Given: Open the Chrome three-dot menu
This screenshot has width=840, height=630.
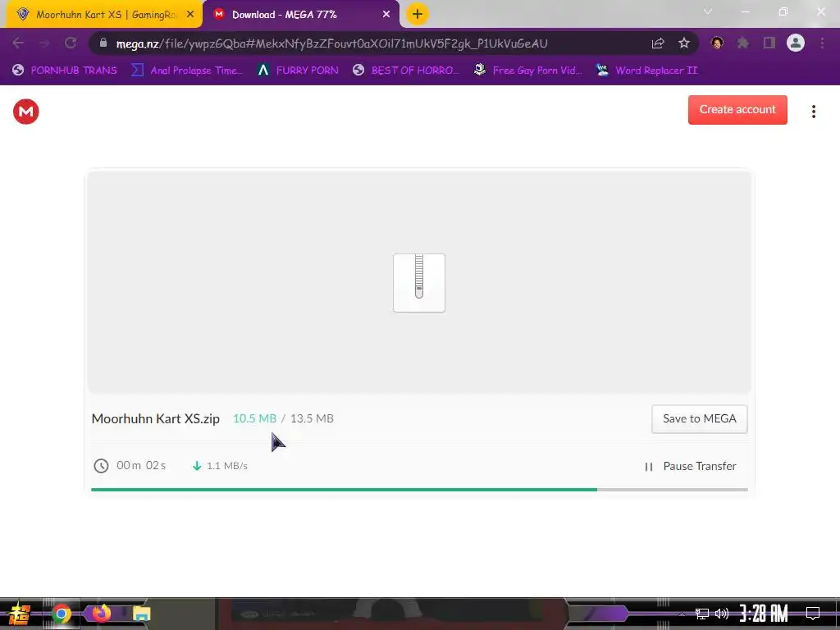Looking at the screenshot, I should [822, 43].
